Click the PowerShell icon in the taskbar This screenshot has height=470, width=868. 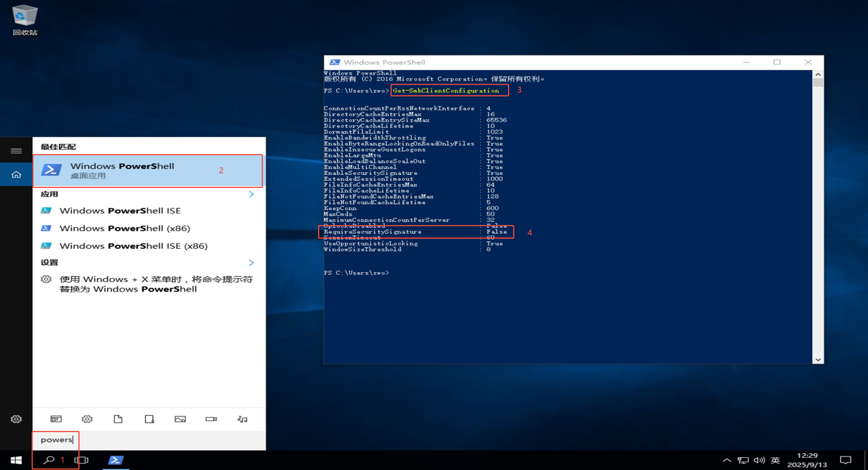pyautogui.click(x=115, y=460)
